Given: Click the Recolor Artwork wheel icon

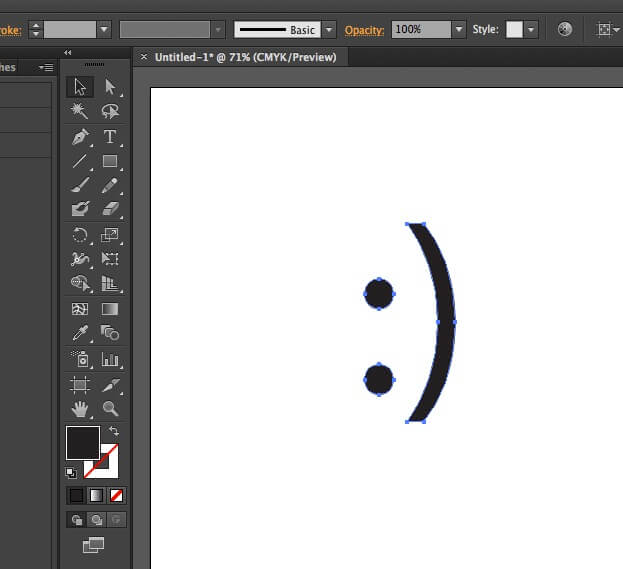Looking at the screenshot, I should click(x=565, y=29).
